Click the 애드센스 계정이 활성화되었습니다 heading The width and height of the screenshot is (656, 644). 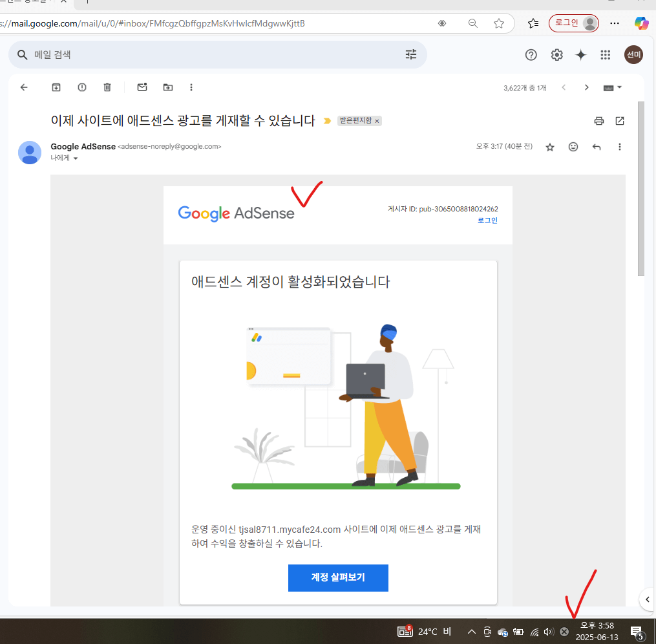point(290,282)
